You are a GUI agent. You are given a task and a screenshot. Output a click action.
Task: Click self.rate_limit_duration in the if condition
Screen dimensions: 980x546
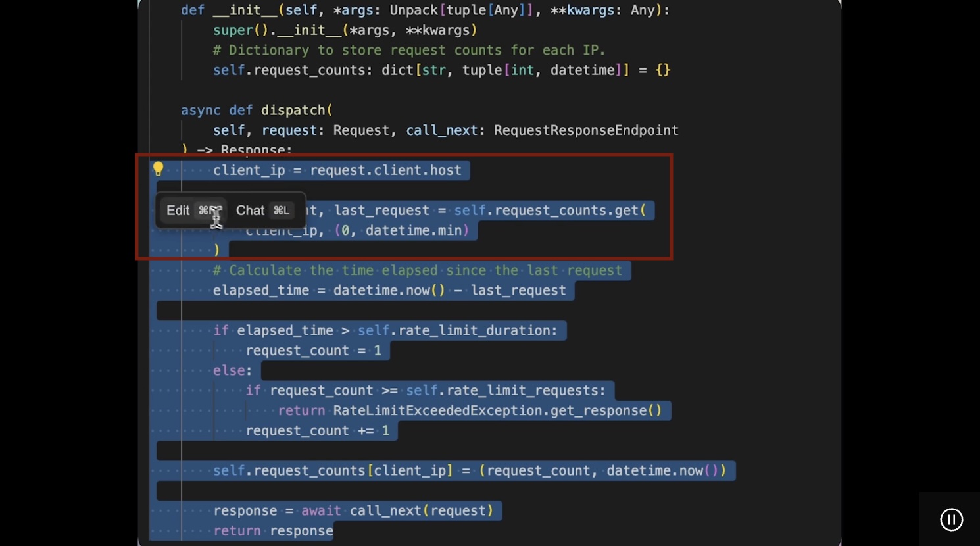pos(457,330)
